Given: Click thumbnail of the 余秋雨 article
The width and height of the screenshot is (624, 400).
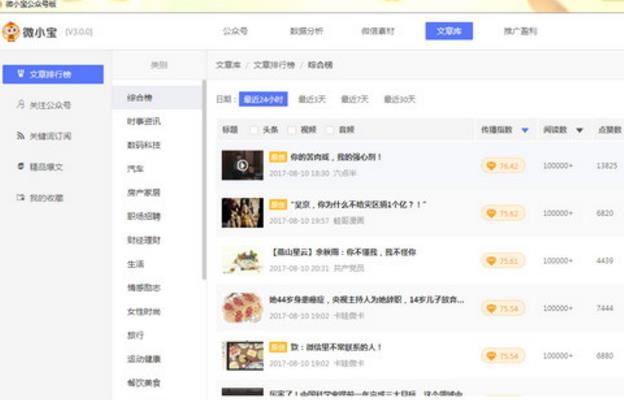Looking at the screenshot, I should click(242, 260).
